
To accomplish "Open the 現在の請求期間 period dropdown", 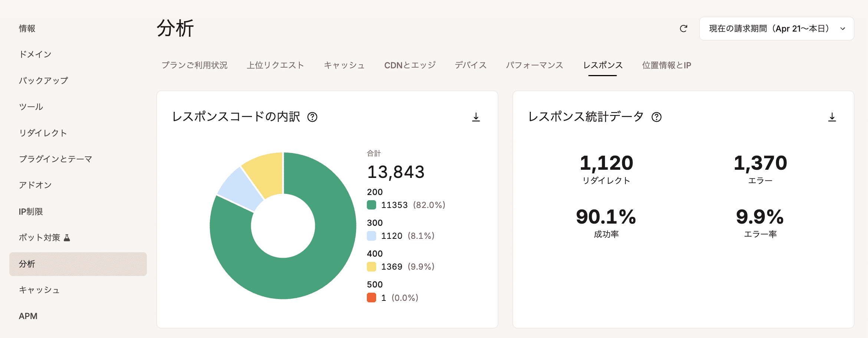I will coord(776,29).
